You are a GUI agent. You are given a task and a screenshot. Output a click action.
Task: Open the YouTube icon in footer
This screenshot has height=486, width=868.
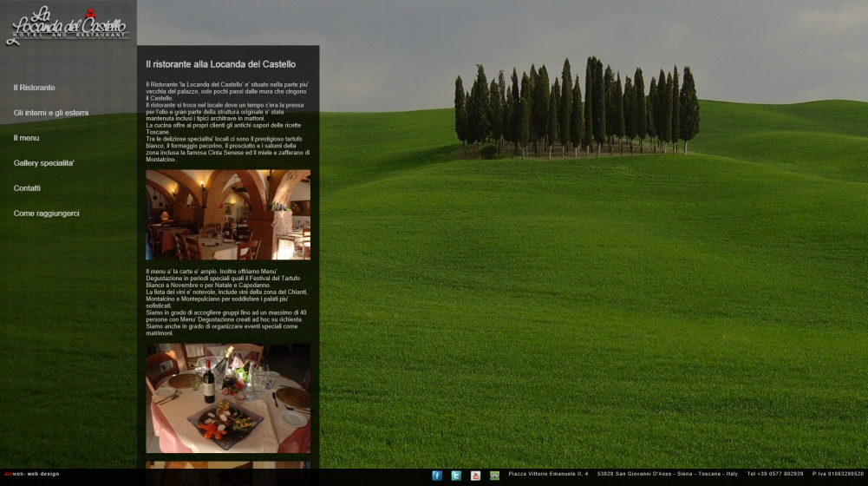(x=475, y=476)
